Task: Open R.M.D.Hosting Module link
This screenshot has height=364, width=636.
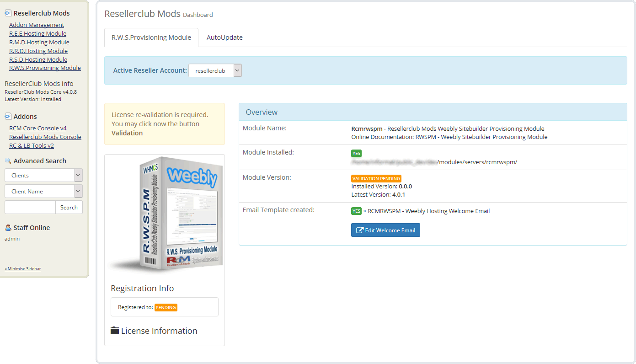Action: (x=39, y=42)
